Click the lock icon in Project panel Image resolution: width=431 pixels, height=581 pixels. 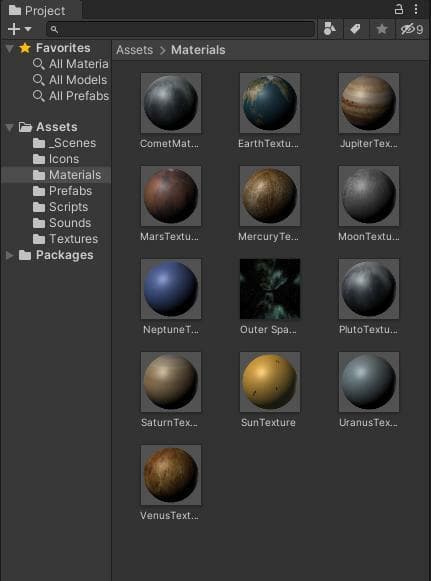tap(399, 9)
